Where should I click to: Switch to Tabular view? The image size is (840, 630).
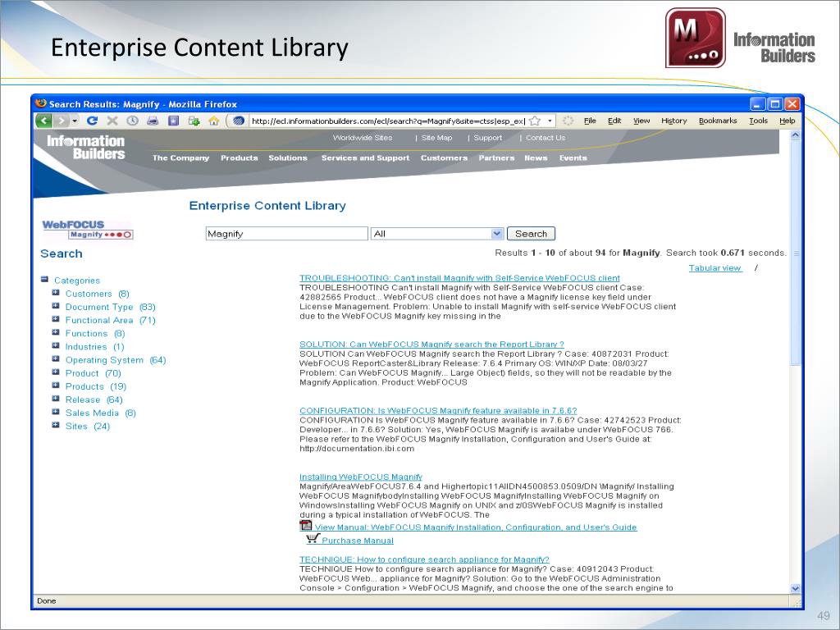(715, 268)
